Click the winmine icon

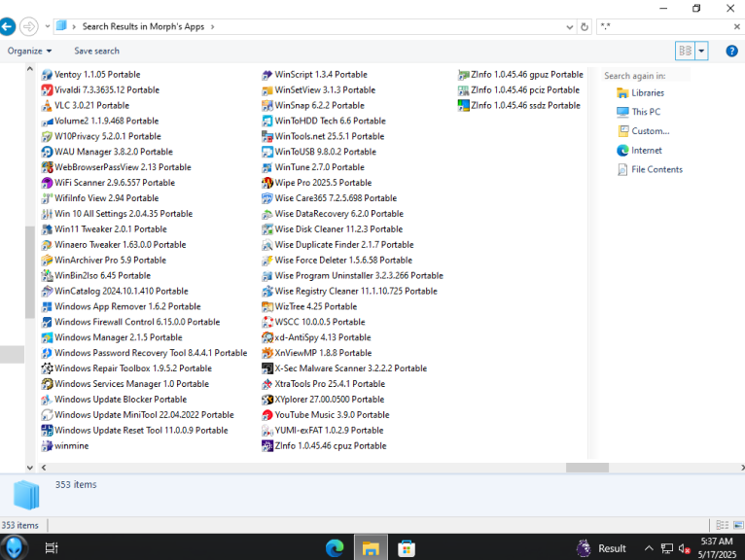pos(47,446)
